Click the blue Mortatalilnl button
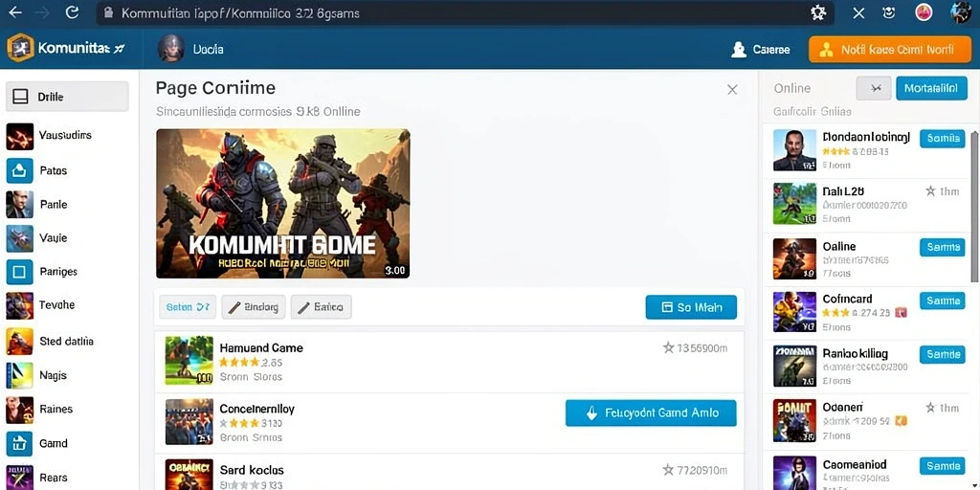The height and width of the screenshot is (490, 980). 931,89
